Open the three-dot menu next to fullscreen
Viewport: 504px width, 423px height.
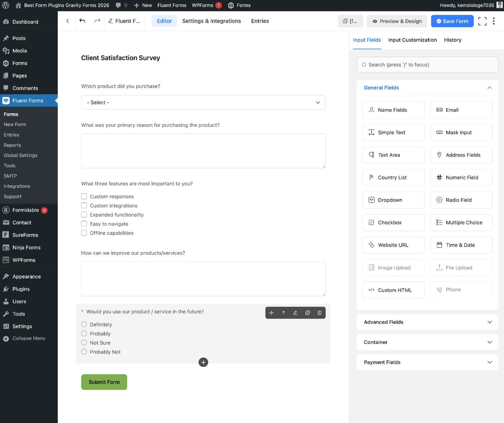point(494,21)
